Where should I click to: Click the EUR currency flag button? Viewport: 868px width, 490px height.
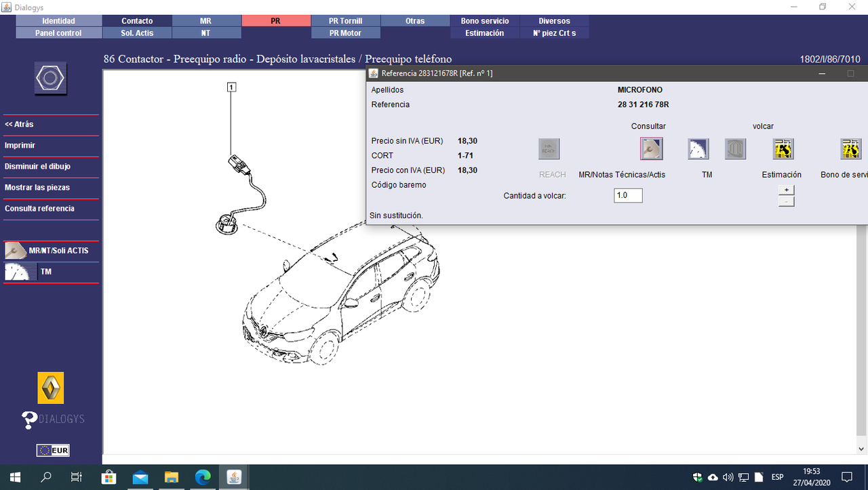click(x=53, y=451)
